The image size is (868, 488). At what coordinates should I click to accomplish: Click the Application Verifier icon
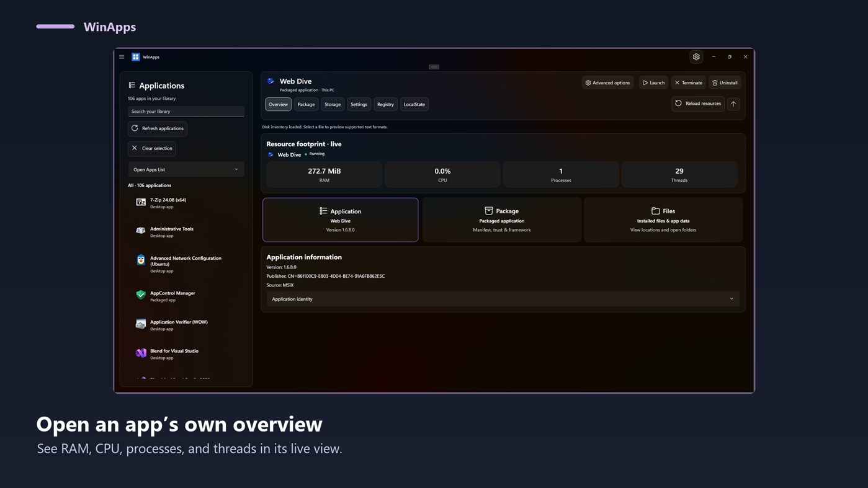141,324
